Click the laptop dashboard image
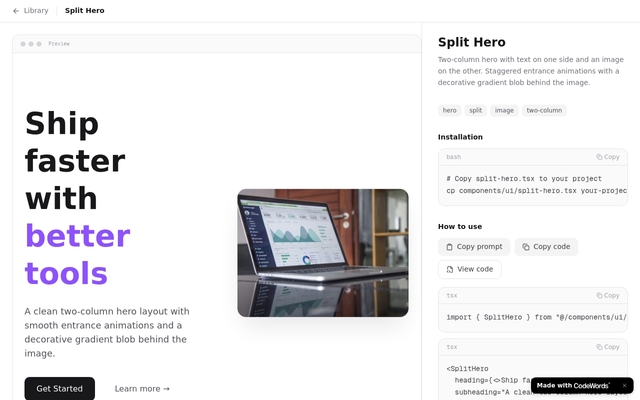 (322, 253)
